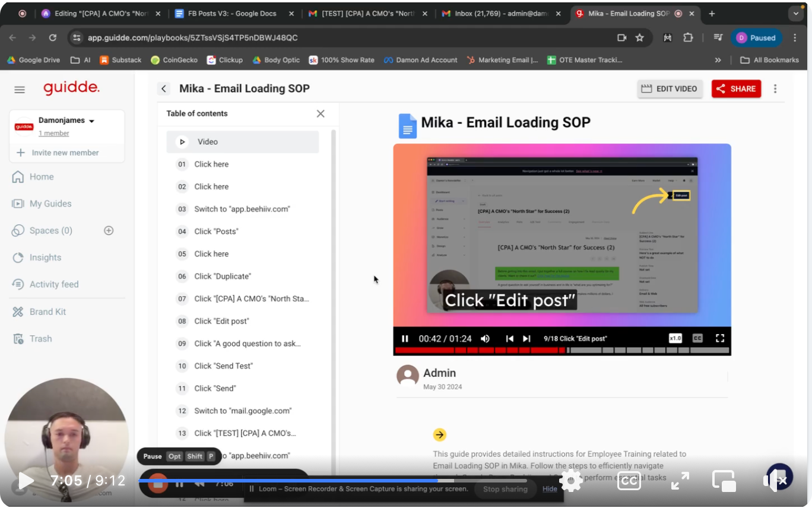Open the Clickup bookmark
The width and height of the screenshot is (812, 508).
[x=225, y=60]
